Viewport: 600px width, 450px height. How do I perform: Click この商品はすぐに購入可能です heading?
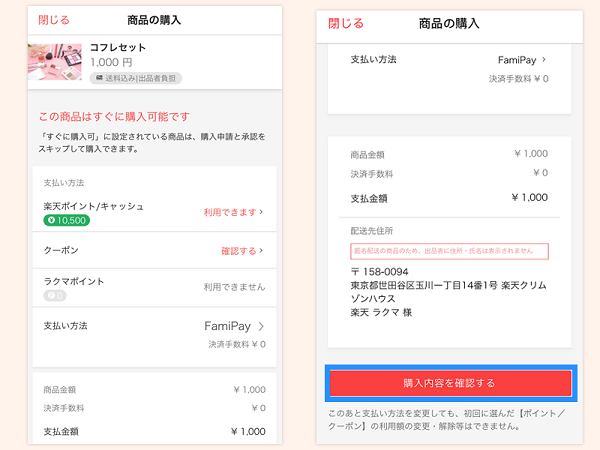(x=114, y=116)
